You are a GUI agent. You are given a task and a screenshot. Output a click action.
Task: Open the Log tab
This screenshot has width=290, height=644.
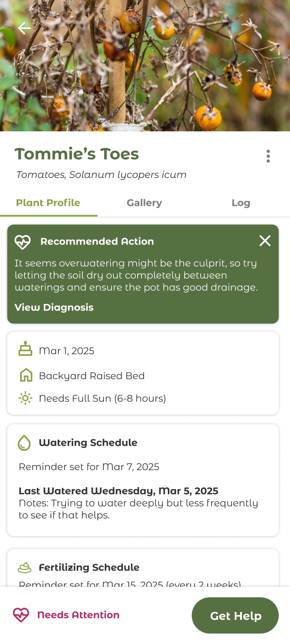click(x=241, y=203)
